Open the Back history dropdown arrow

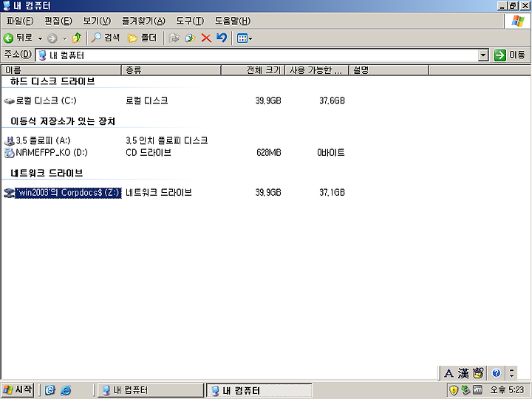coord(40,38)
